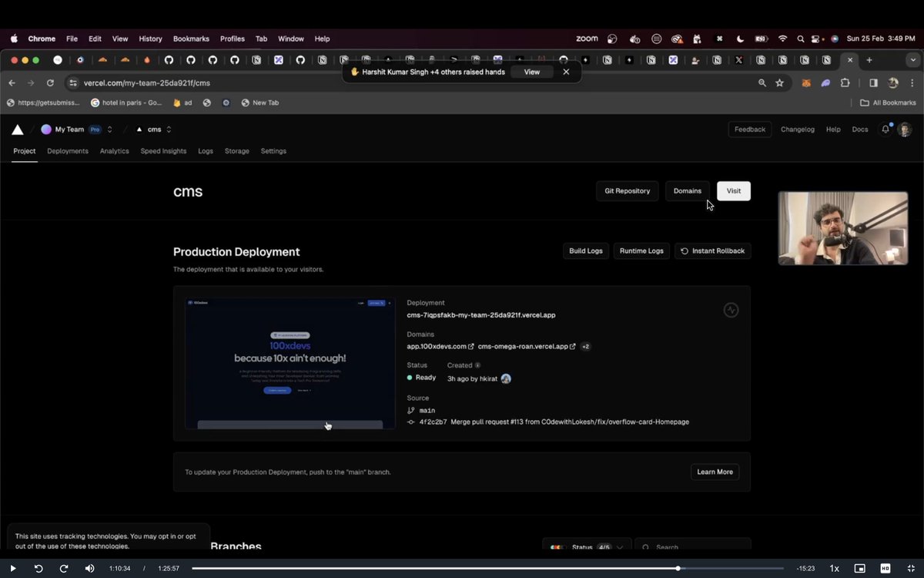
Task: Open a new Chrome tab with plus
Action: pos(869,60)
